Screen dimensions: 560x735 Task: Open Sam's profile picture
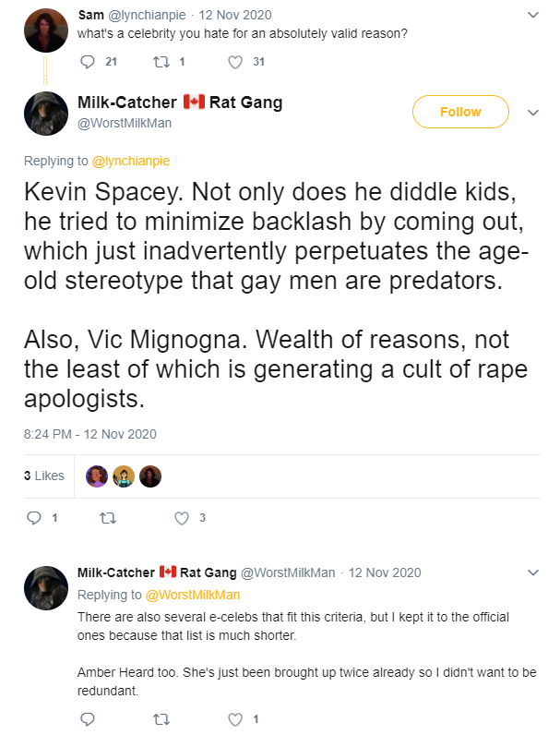(46, 30)
